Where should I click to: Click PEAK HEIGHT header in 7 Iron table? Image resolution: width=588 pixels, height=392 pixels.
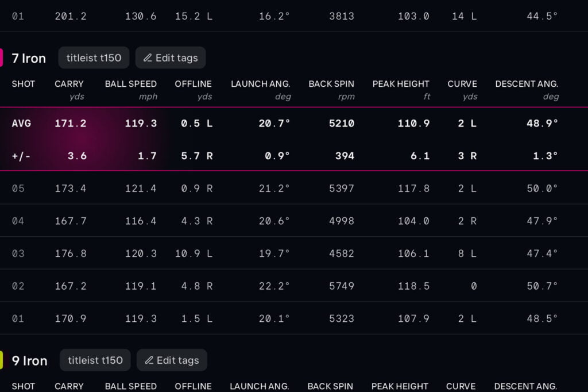point(401,84)
